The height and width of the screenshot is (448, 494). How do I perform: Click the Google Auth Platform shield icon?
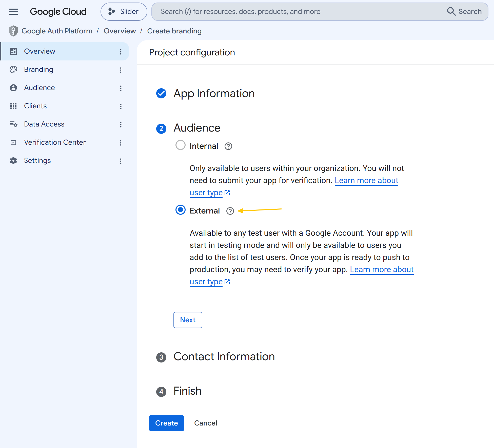coord(13,31)
